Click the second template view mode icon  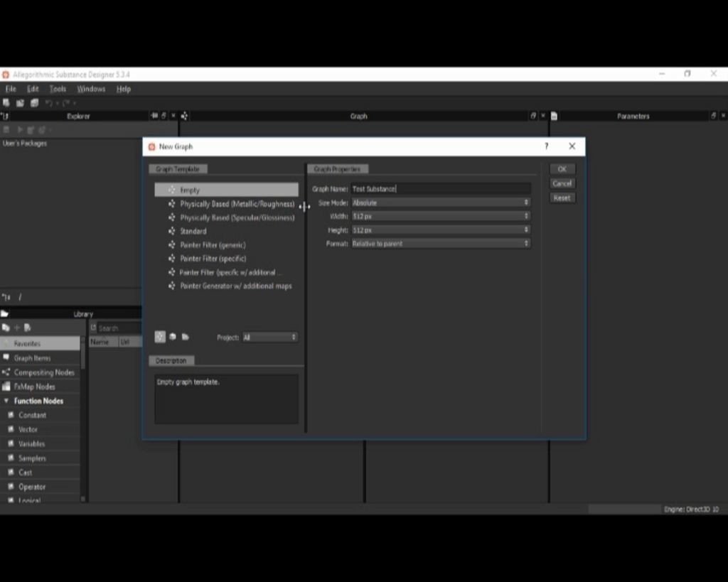(x=173, y=337)
